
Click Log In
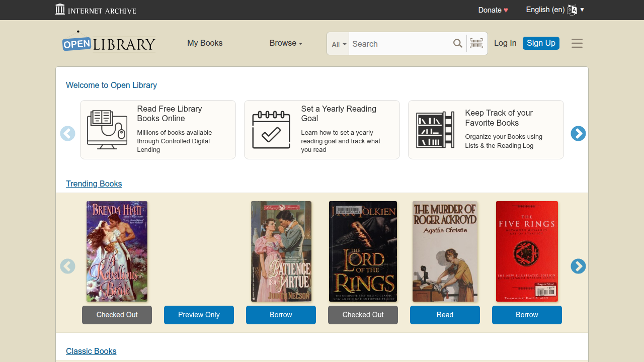coord(505,43)
